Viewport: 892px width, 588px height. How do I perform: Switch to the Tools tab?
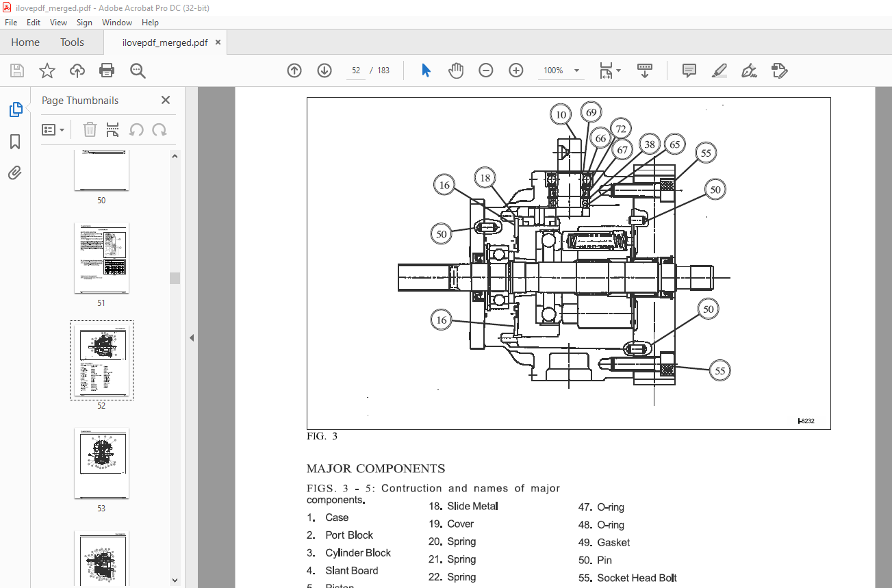pyautogui.click(x=72, y=42)
